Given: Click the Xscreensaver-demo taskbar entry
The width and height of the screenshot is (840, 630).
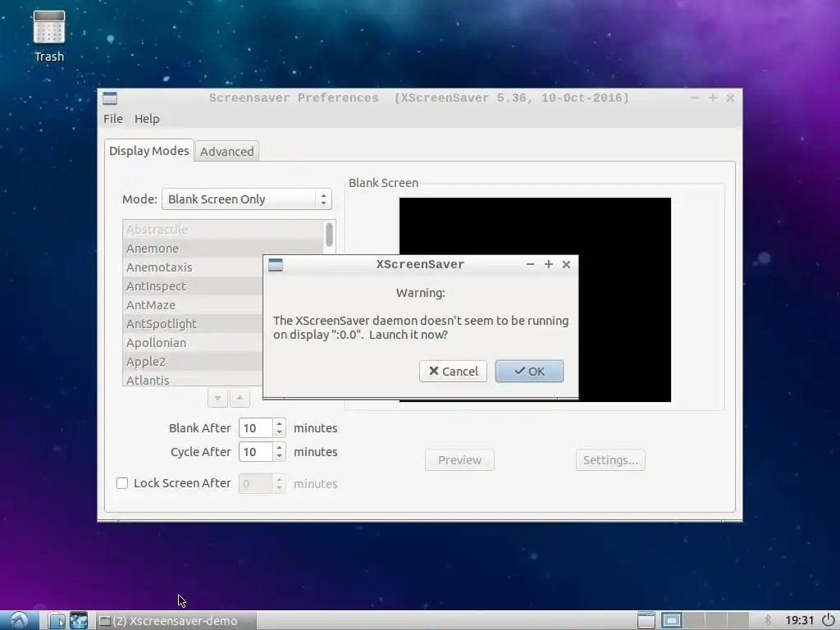Looking at the screenshot, I should pos(176,620).
